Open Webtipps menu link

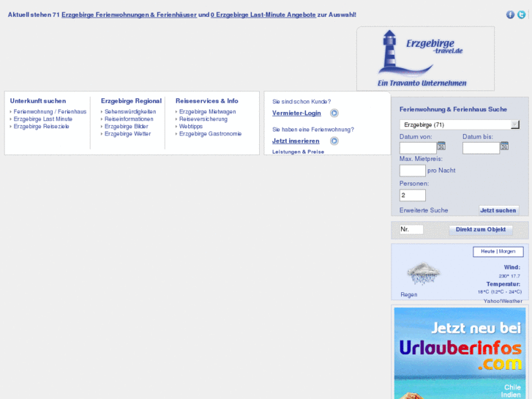point(191,127)
